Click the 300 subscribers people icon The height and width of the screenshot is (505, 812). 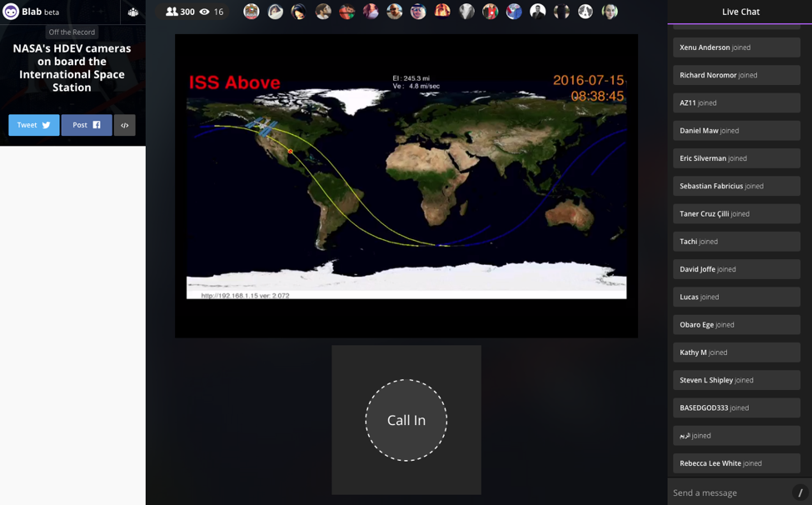172,12
